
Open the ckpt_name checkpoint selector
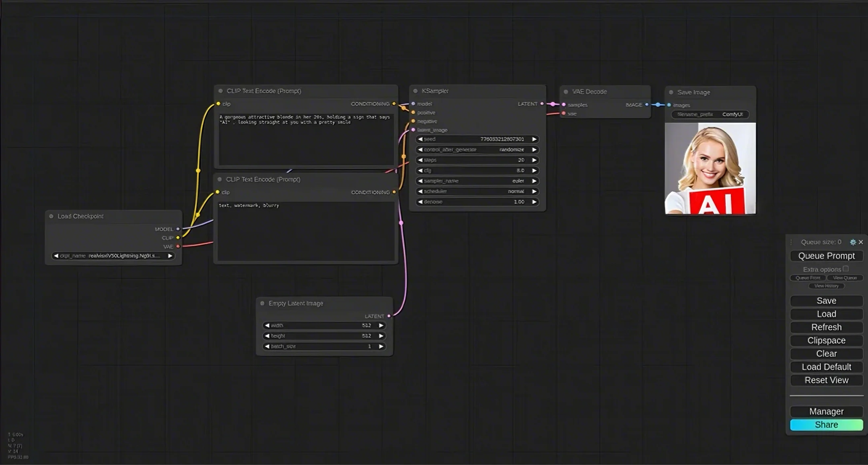pyautogui.click(x=113, y=256)
